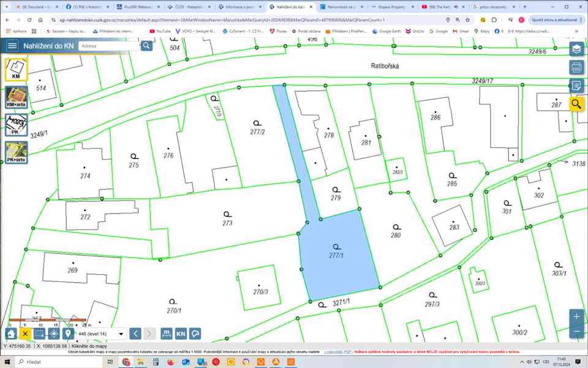The width and height of the screenshot is (588, 368).
Task: Click parcel 285 label on map
Action: point(452,183)
